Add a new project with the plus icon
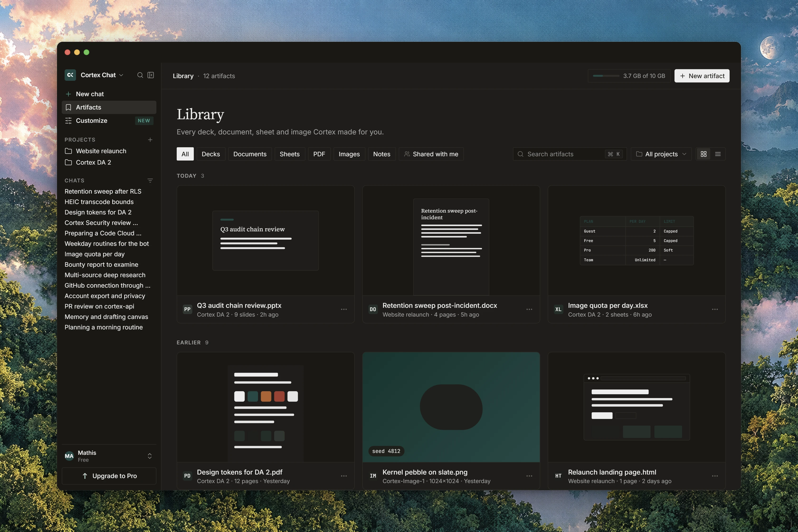 click(x=150, y=140)
